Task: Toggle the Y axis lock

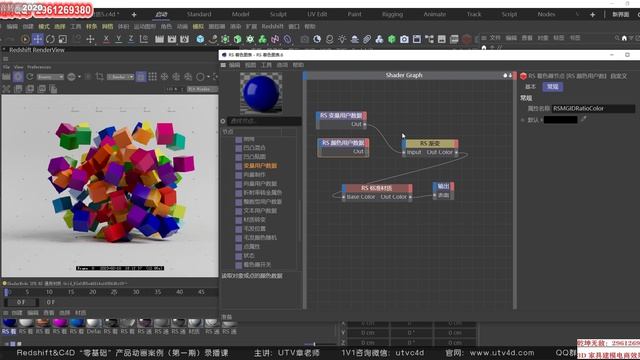Action: (118, 39)
